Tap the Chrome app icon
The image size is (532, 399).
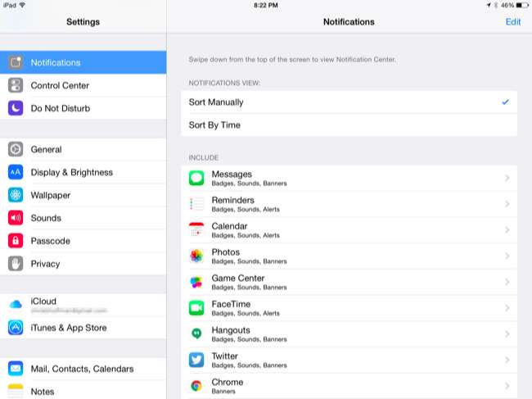coord(196,386)
